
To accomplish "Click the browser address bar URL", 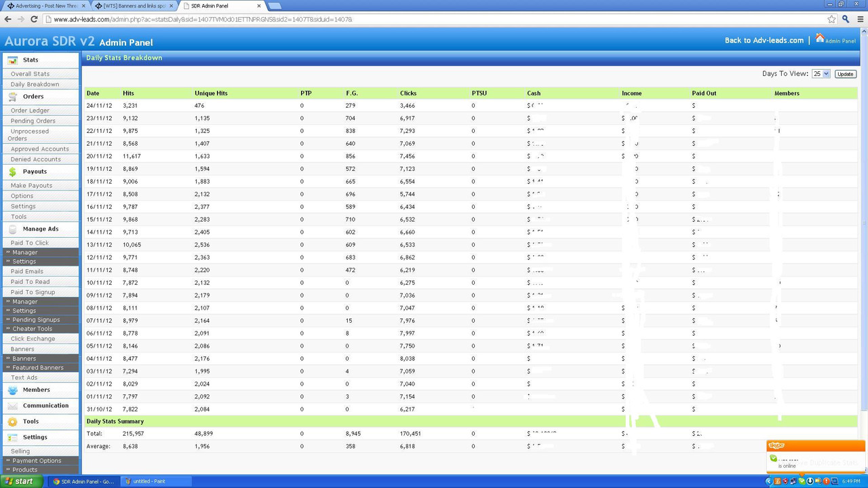I will (203, 20).
